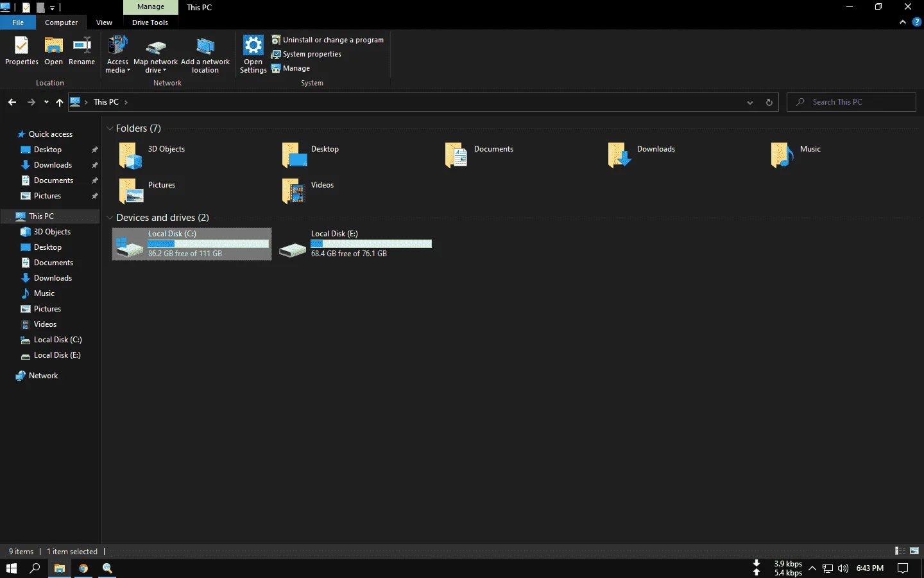Screen dimensions: 924x578
Task: Click Manage in the System group
Action: click(291, 68)
